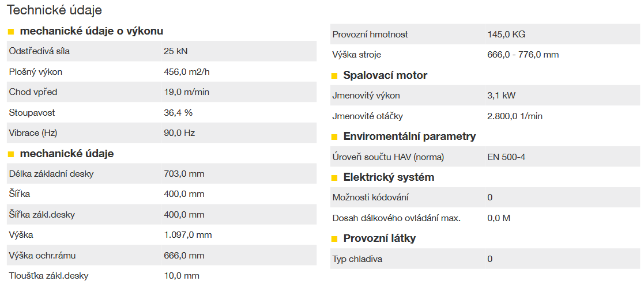This screenshot has height=285, width=644.
Task: Select the EN 500-4 norm value
Action: 506,157
